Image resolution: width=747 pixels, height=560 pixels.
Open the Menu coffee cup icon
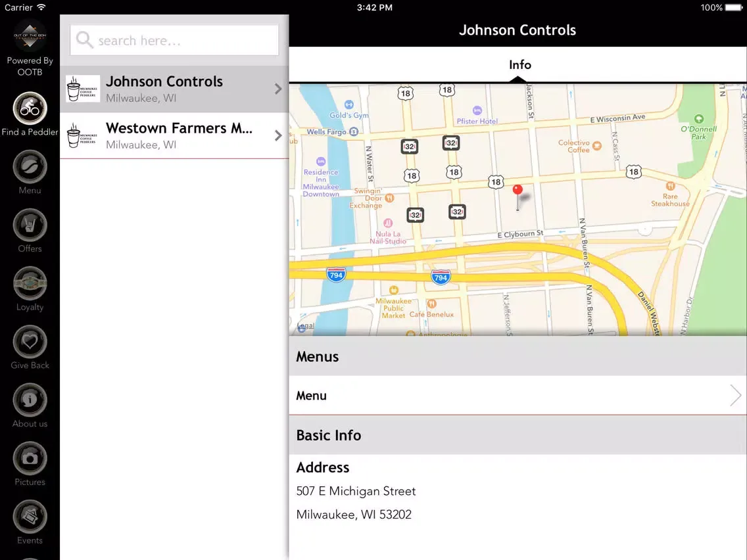(30, 166)
